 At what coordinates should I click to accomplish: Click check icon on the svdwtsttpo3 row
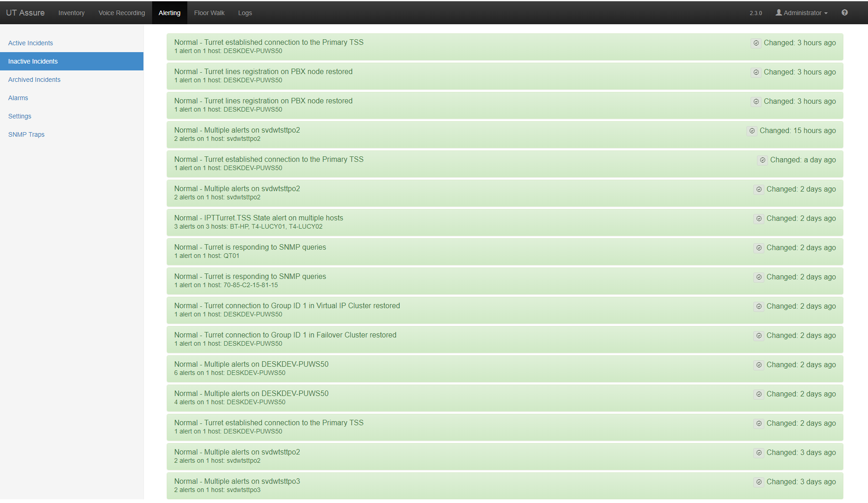pos(759,482)
